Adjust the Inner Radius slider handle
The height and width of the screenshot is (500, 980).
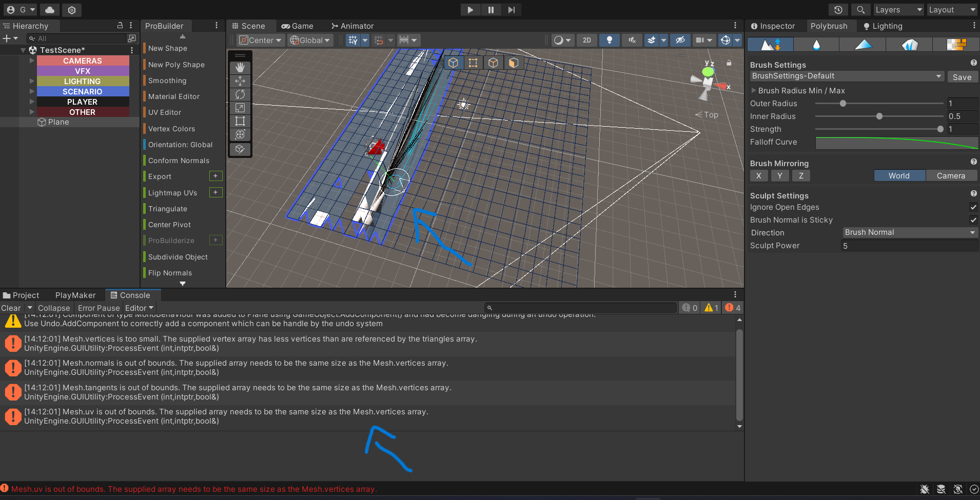pyautogui.click(x=880, y=116)
